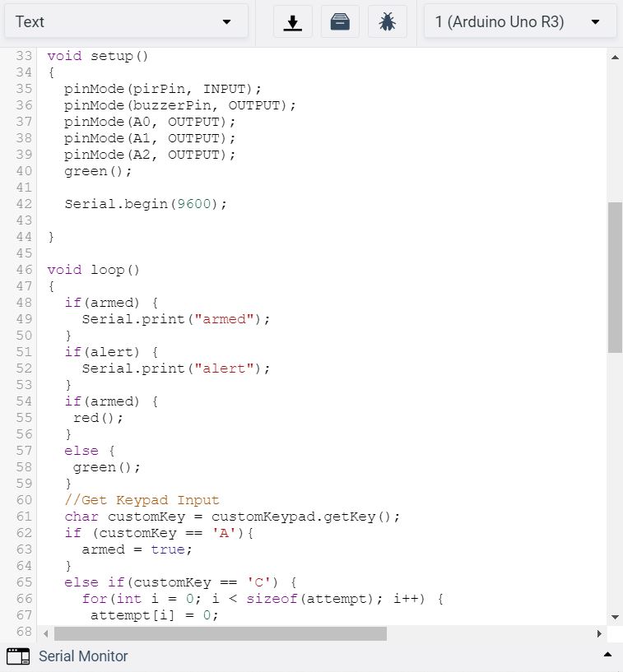The height and width of the screenshot is (672, 623).
Task: Click line number 46 in gutter
Action: (x=24, y=270)
